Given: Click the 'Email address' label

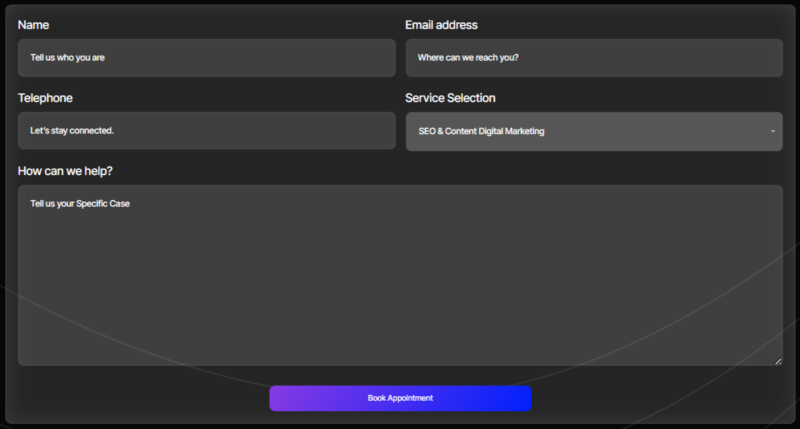Looking at the screenshot, I should pyautogui.click(x=441, y=24).
